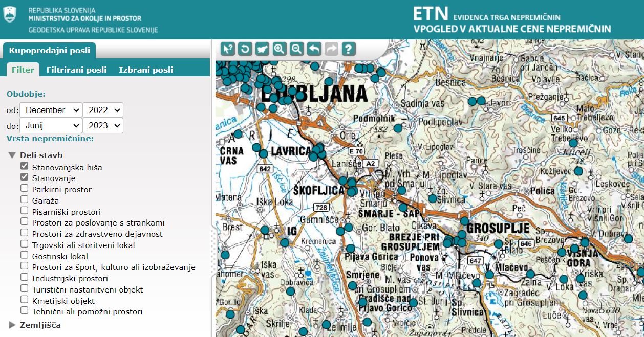Activate the zoom in magnifier tool
Screen dimensions: 644x337
[280, 49]
